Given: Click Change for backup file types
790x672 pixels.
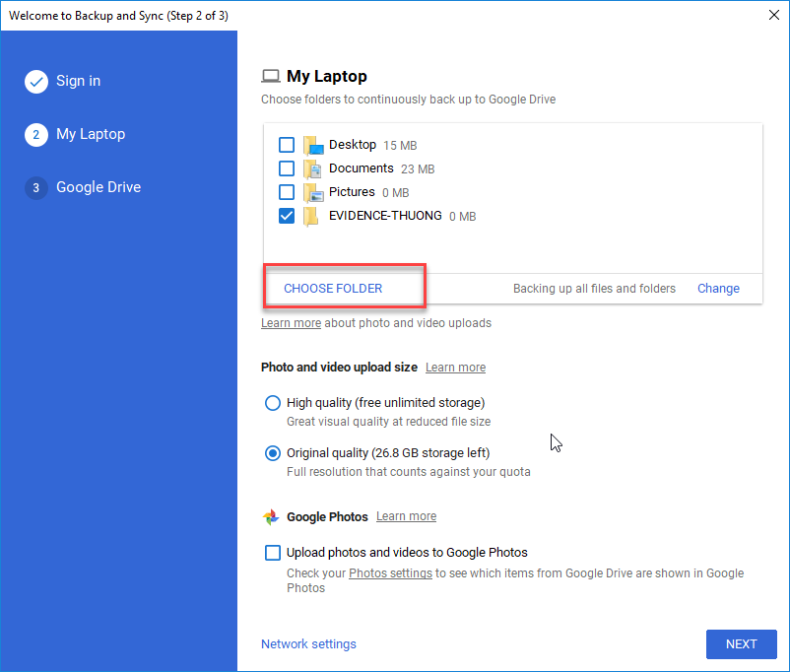Looking at the screenshot, I should tap(718, 289).
